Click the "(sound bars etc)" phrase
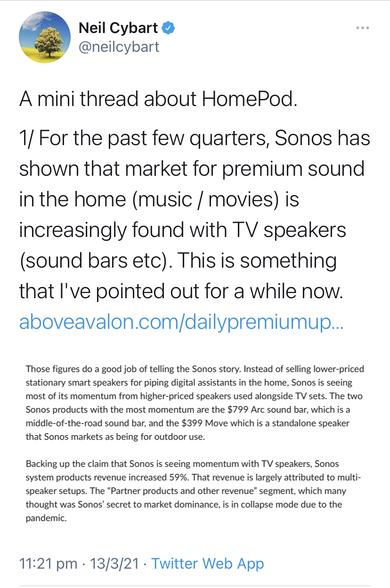This screenshot has width=390, height=588. coord(93,261)
